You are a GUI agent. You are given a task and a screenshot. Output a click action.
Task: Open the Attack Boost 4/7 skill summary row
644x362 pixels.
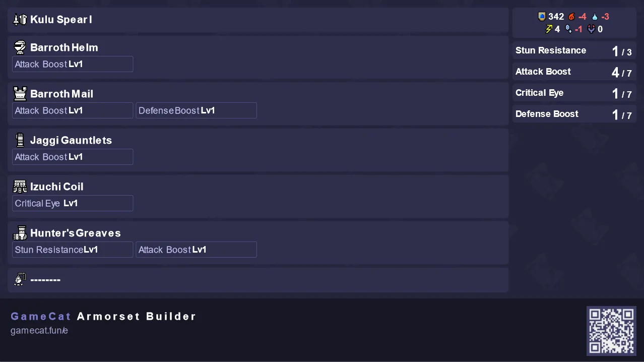[x=574, y=72]
